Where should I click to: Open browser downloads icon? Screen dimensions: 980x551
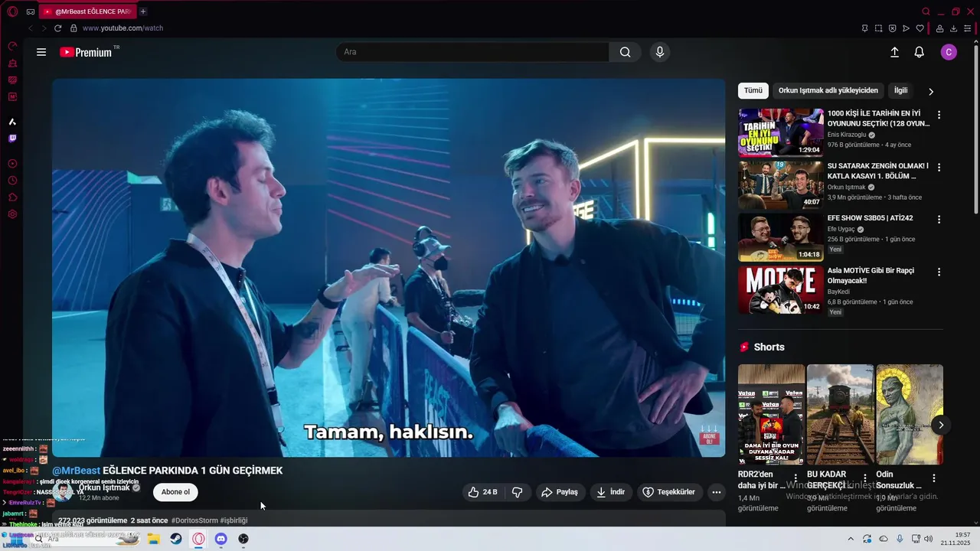[x=954, y=28]
